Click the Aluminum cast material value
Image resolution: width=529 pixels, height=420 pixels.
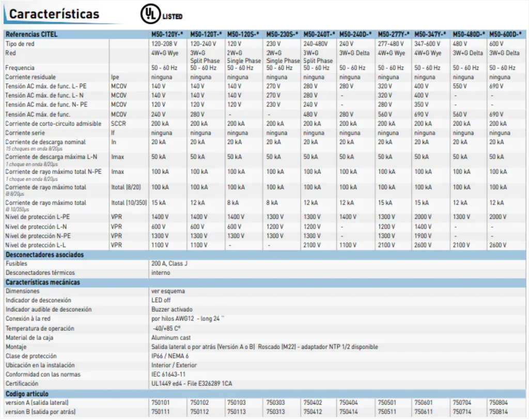pyautogui.click(x=169, y=338)
